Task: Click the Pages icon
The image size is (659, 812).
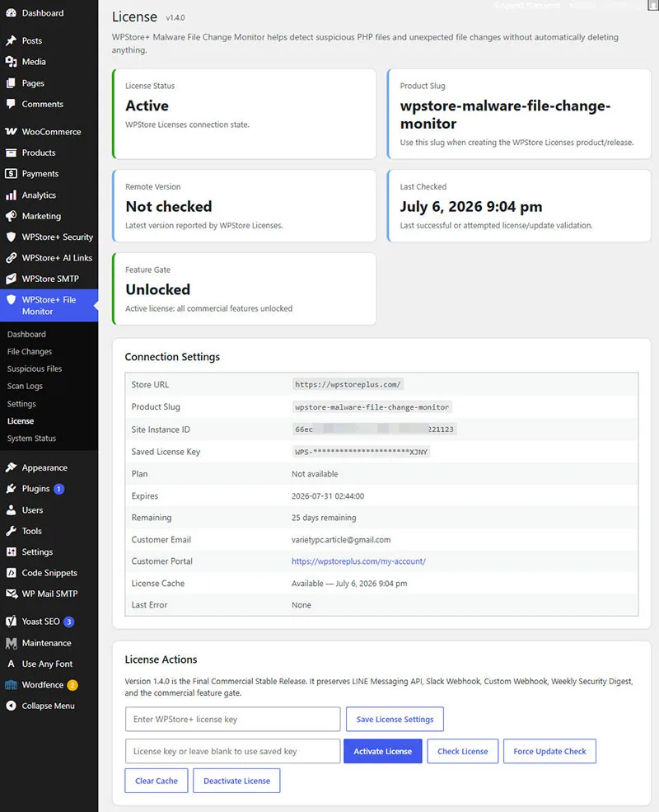Action: click(11, 83)
